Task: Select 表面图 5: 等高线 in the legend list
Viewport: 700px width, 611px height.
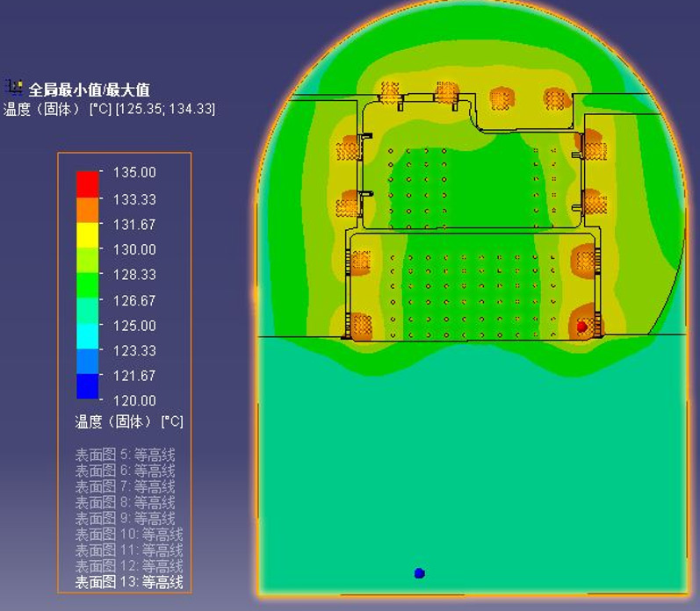Action: (125, 455)
